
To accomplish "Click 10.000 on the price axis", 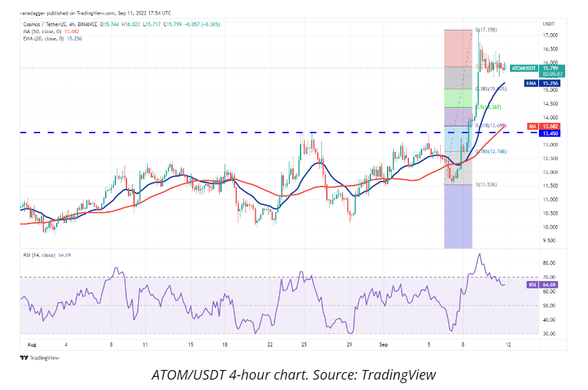I will (550, 227).
